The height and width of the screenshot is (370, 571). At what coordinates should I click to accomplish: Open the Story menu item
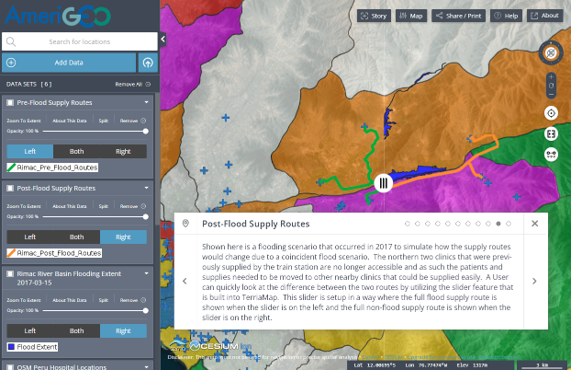pos(374,16)
